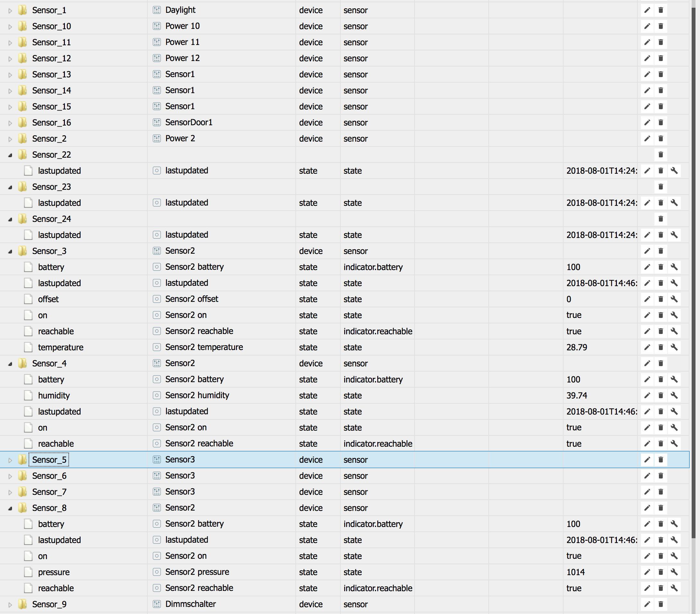This screenshot has width=700, height=614.
Task: Click the value 28.79 for temperature
Action: coord(577,347)
